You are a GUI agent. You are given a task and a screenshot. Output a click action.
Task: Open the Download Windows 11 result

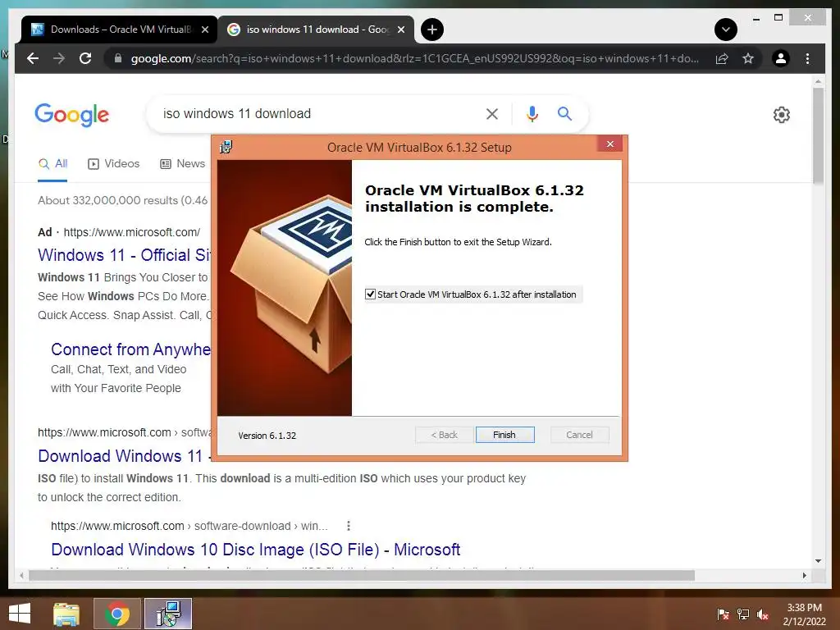point(125,456)
